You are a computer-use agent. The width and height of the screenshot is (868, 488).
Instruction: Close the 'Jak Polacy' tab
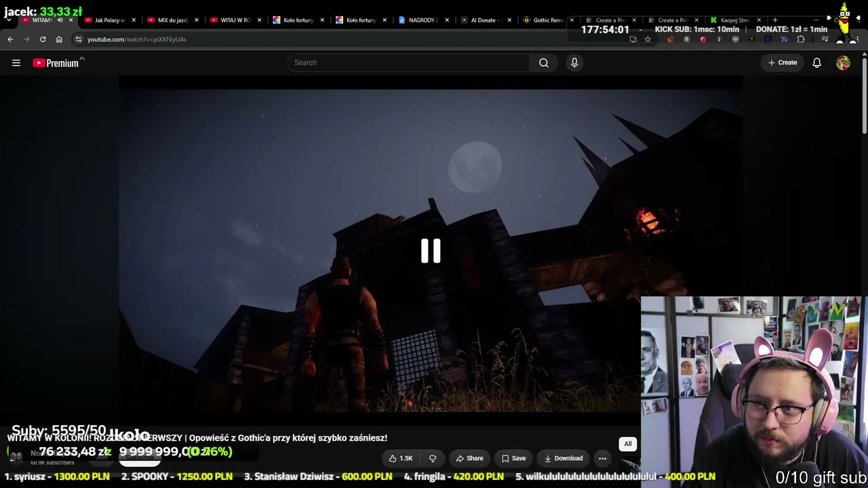coord(134,20)
